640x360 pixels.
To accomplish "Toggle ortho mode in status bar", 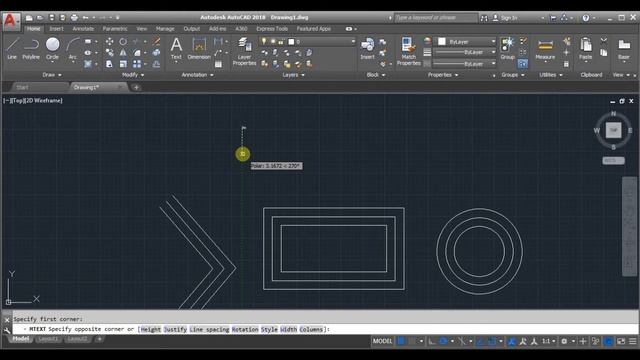I will coord(431,341).
